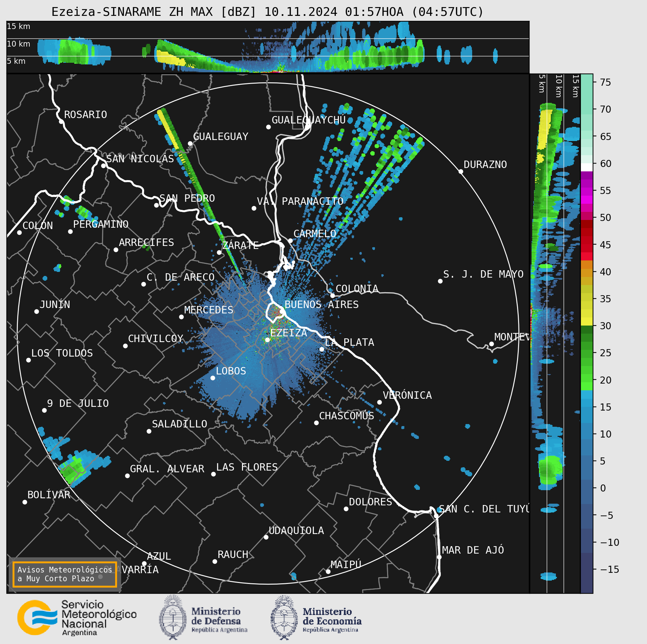The width and height of the screenshot is (647, 644).
Task: Click the MAR DE AJÓ marker dot
Action: point(439,557)
